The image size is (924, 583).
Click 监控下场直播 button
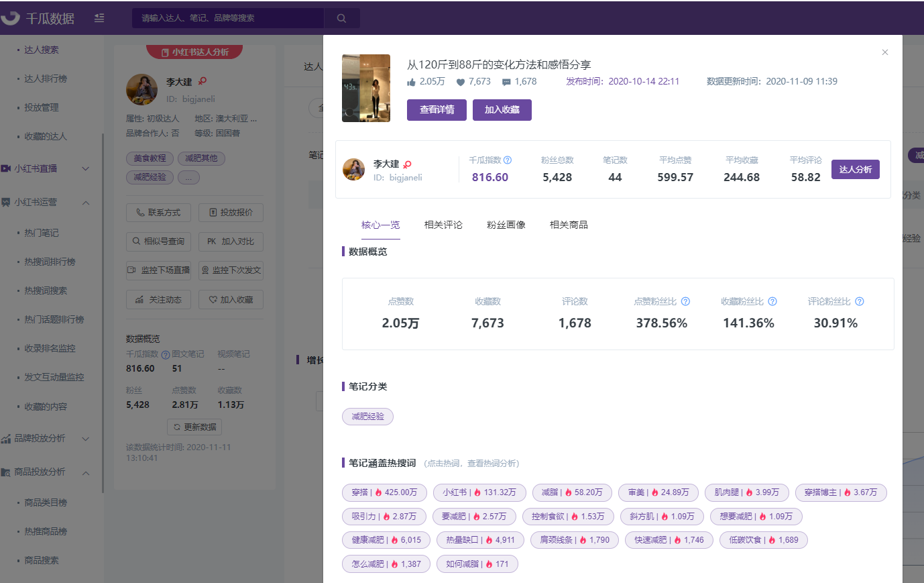tap(158, 270)
